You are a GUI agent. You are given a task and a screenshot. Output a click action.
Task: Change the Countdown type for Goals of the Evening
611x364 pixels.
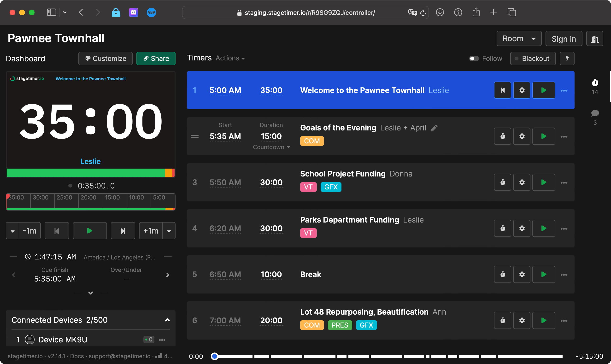(x=271, y=147)
